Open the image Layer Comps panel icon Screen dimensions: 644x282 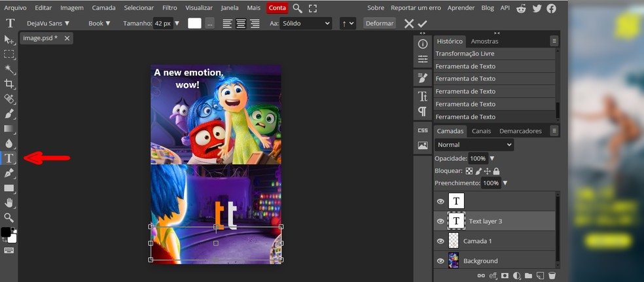point(423,145)
